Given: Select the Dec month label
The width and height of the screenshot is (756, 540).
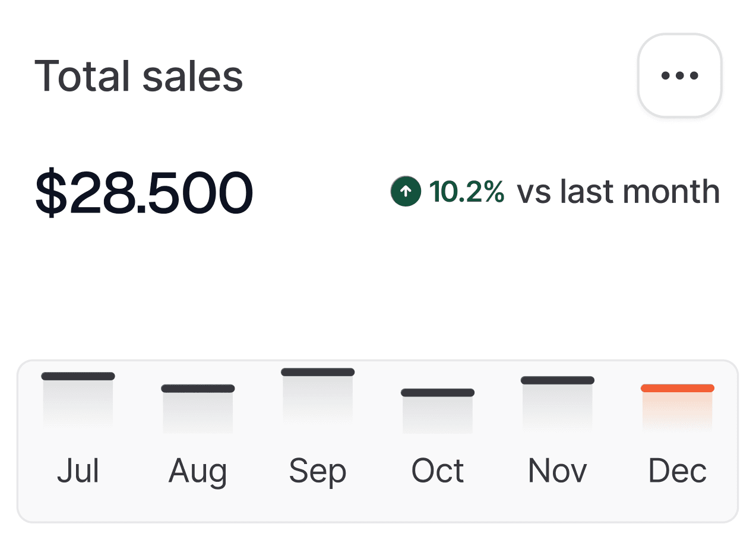Looking at the screenshot, I should tap(678, 471).
